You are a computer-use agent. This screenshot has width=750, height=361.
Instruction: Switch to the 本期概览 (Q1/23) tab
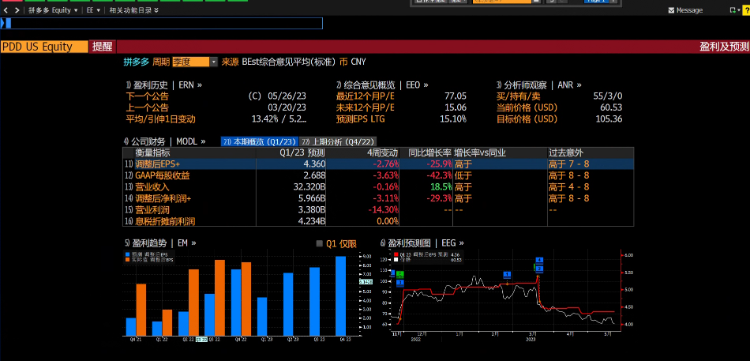click(x=260, y=142)
